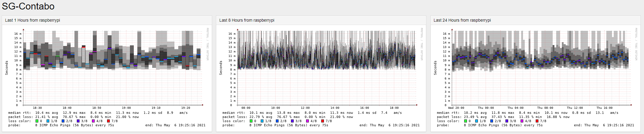Click the end timestamp in 8 Hours graph

[x=389, y=125]
